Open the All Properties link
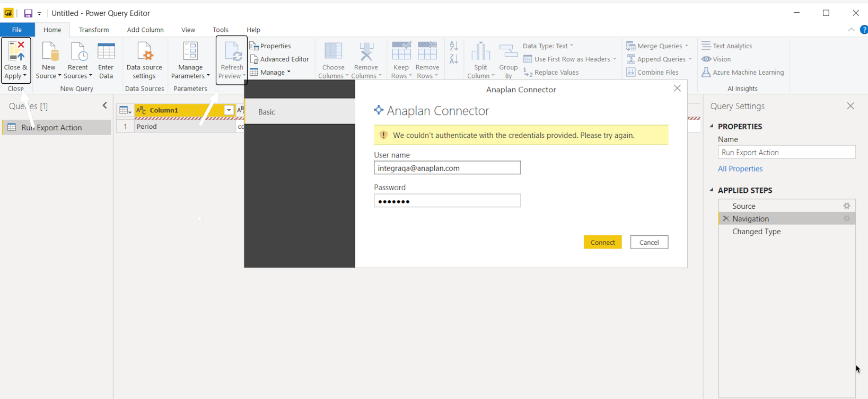 pyautogui.click(x=740, y=169)
